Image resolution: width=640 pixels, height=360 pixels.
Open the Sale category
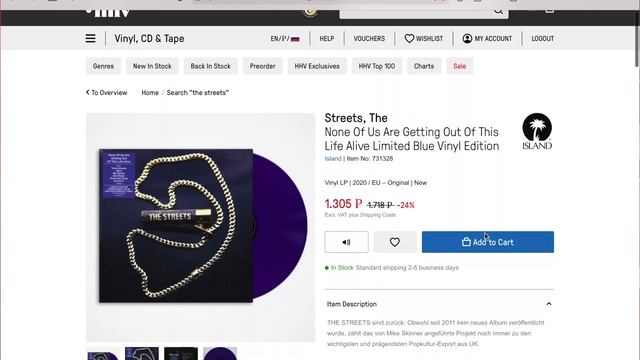coord(460,66)
